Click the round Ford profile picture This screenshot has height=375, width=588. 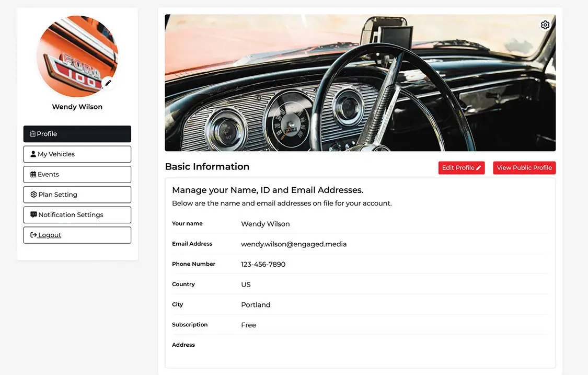click(x=75, y=55)
